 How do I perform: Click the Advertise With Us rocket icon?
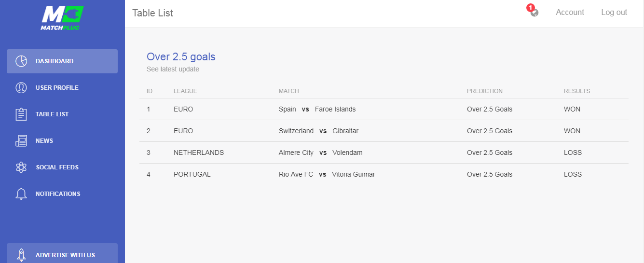point(21,255)
